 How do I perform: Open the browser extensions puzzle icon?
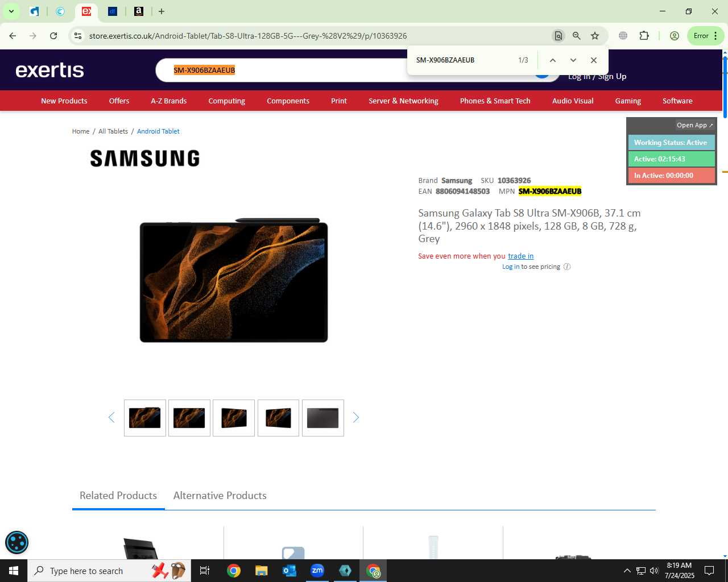click(x=644, y=36)
